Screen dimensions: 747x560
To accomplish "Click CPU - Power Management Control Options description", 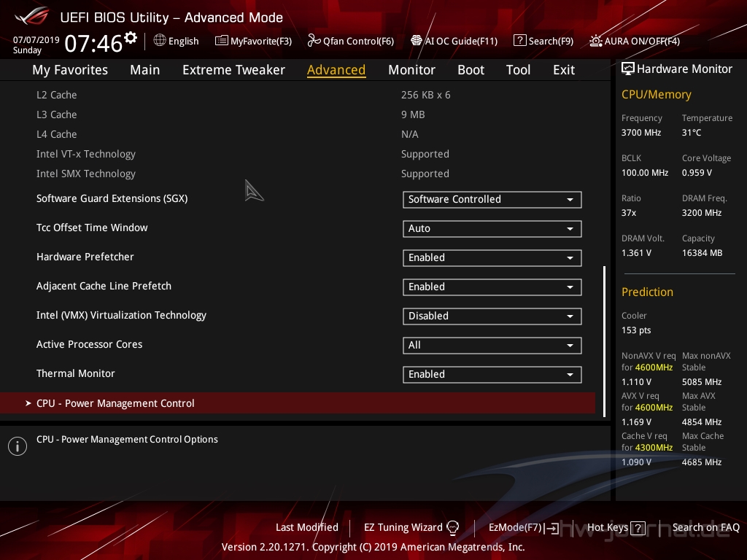I will point(127,440).
